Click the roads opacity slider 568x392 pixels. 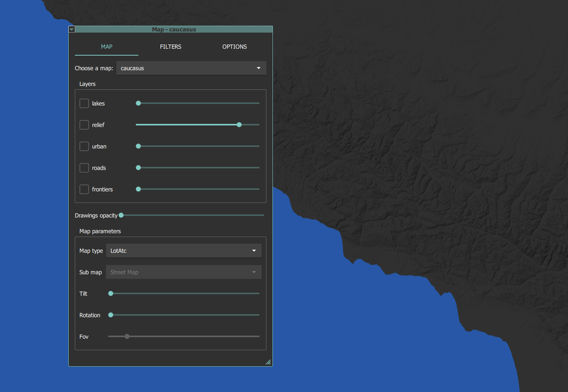[x=198, y=168]
